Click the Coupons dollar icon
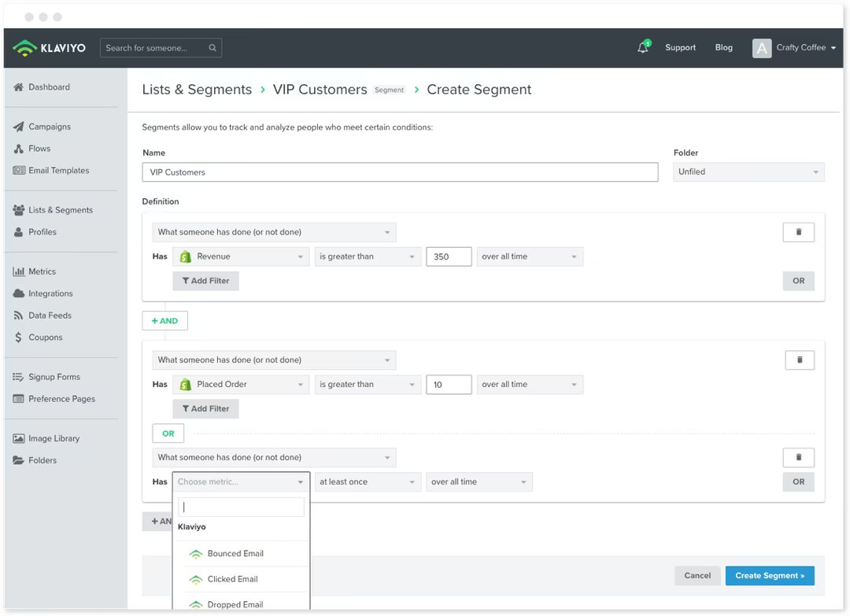The height and width of the screenshot is (616, 850). coord(18,337)
